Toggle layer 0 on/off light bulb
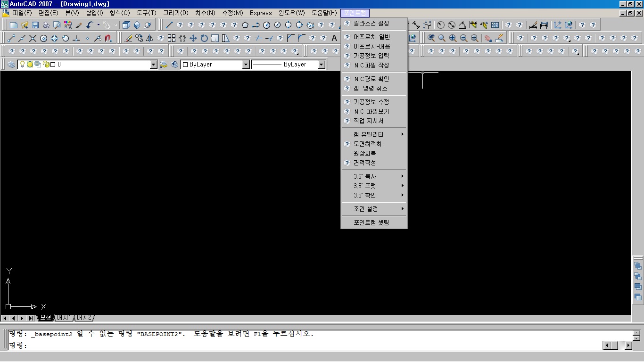 tap(22, 65)
